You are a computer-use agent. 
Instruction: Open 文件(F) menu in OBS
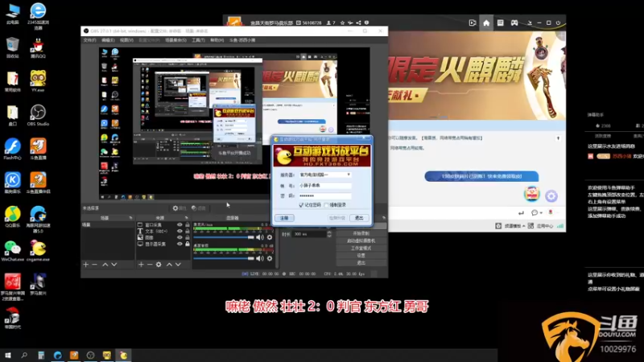89,40
